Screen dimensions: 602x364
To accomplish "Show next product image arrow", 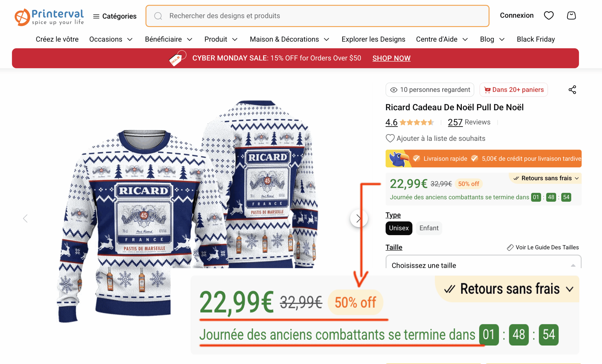I will 358,218.
